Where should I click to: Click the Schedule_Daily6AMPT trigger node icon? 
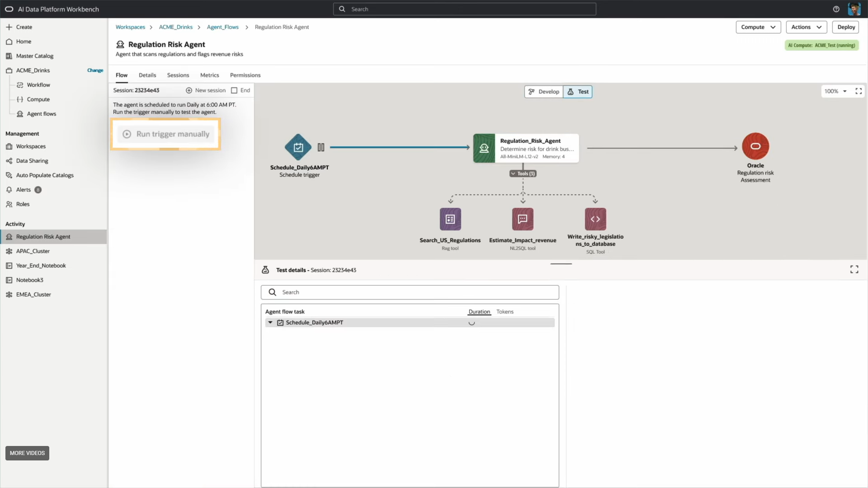pyautogui.click(x=298, y=147)
